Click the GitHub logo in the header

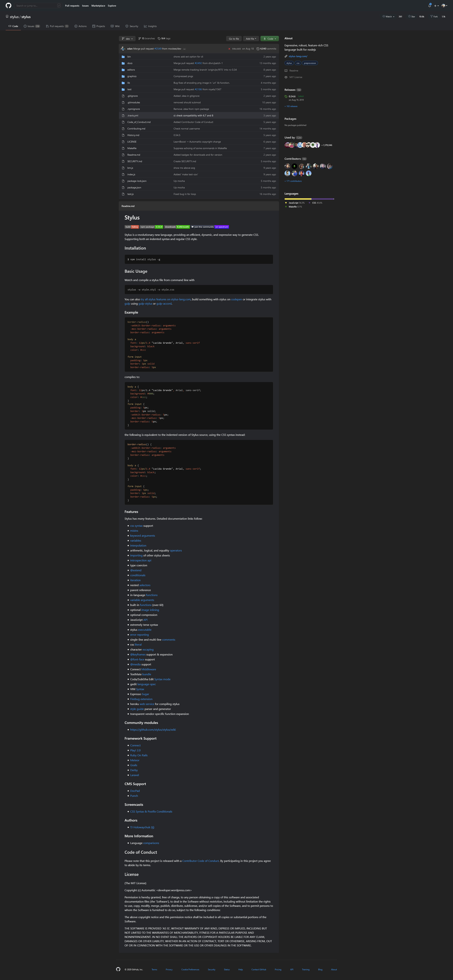pos(8,5)
